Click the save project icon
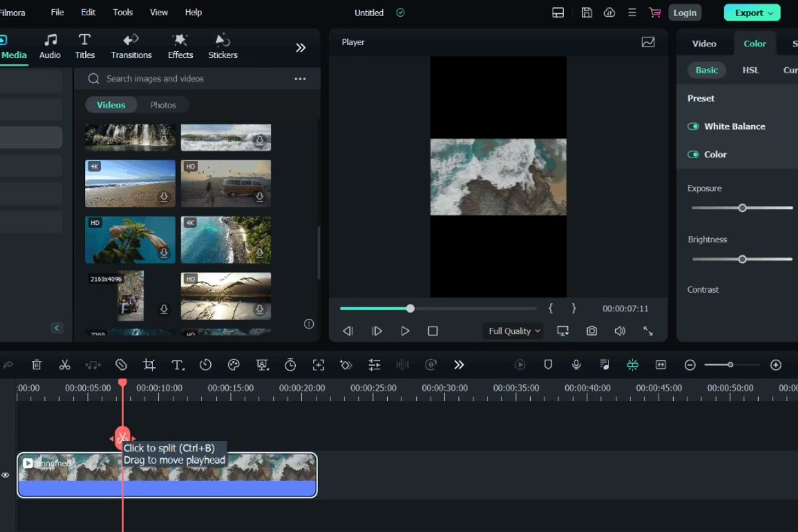798x532 pixels. point(587,13)
